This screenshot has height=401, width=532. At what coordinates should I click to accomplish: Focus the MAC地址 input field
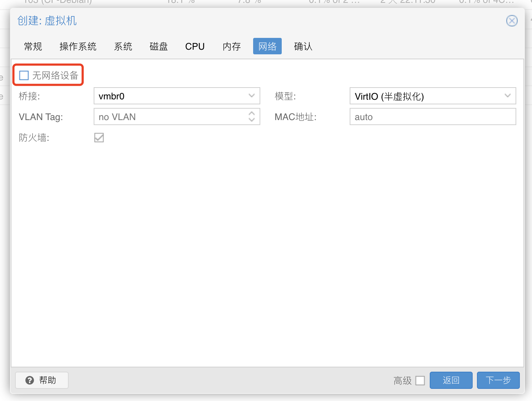(433, 117)
